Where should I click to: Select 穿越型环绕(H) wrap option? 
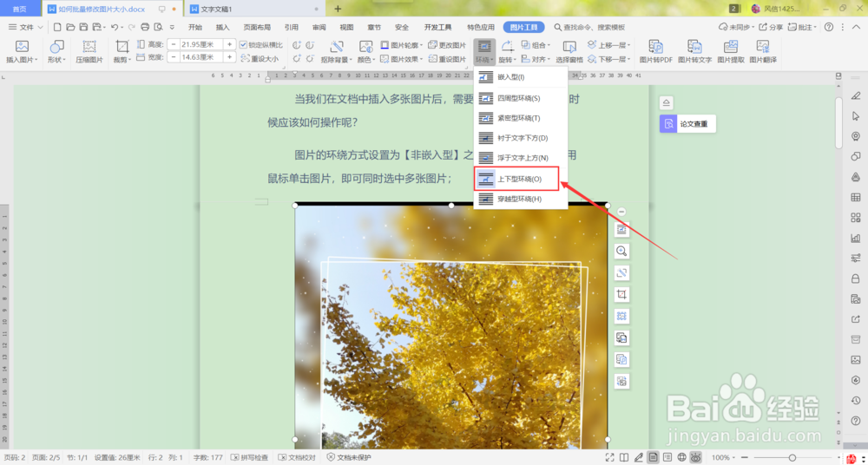tap(520, 199)
